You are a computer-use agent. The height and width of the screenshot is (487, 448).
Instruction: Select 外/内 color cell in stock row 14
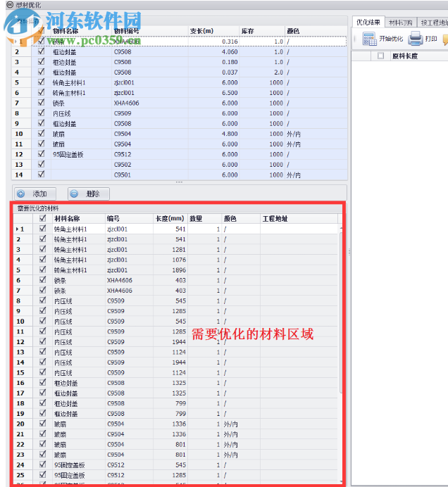click(x=316, y=175)
